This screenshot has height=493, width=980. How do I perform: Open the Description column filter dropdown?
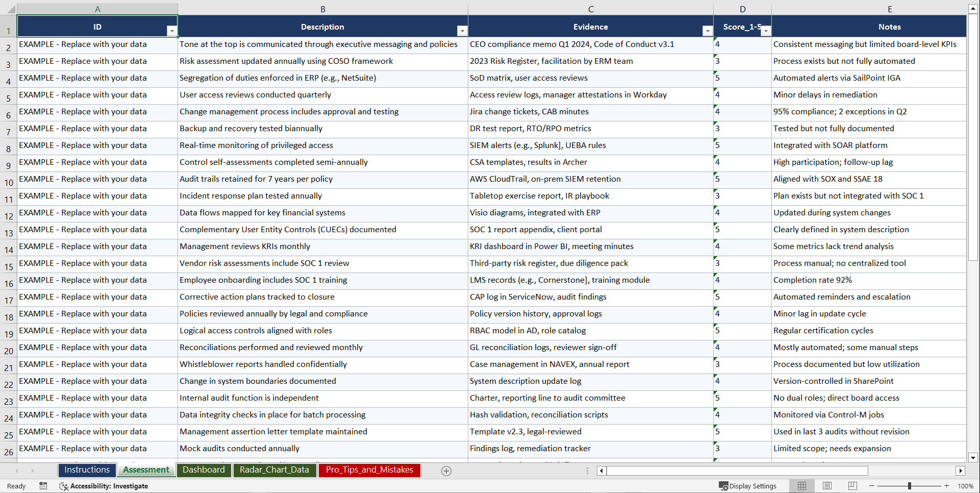tap(462, 31)
